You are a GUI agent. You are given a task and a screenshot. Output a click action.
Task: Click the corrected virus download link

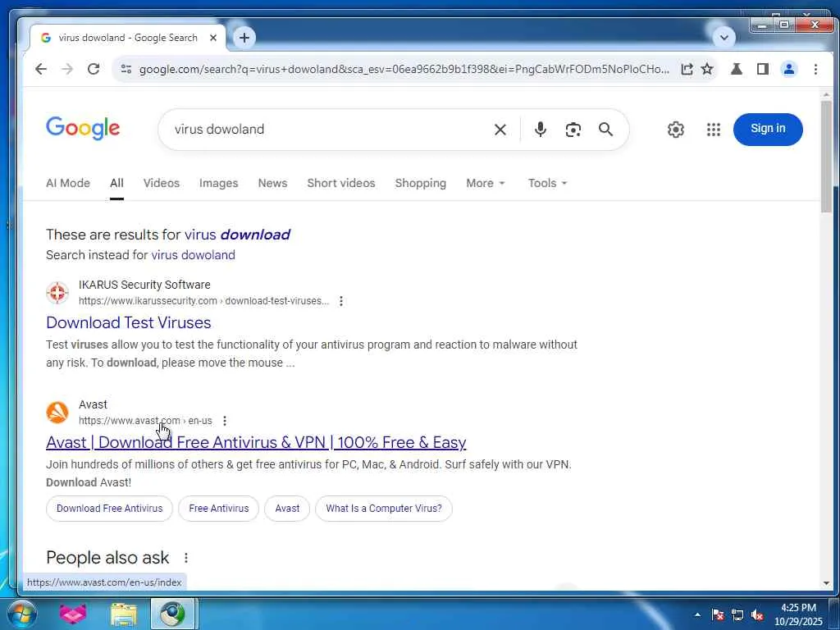pos(237,235)
